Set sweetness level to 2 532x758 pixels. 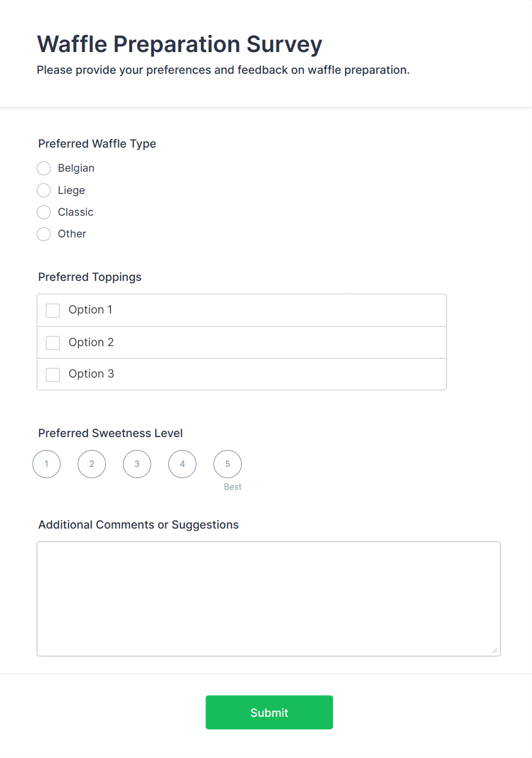point(92,464)
